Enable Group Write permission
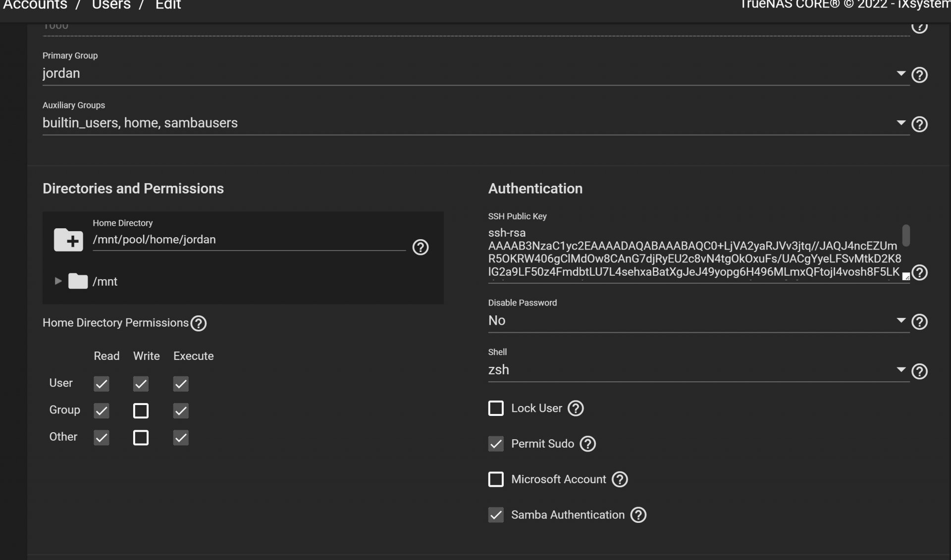 [x=141, y=410]
